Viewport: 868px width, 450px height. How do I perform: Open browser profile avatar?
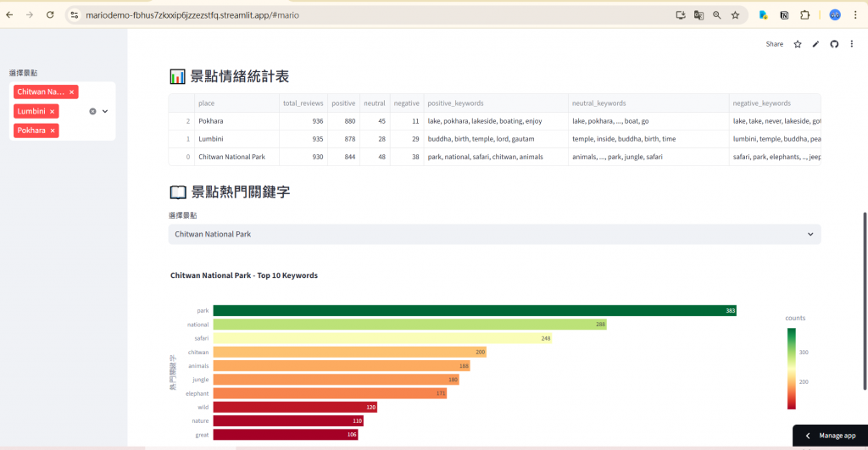[x=835, y=15]
